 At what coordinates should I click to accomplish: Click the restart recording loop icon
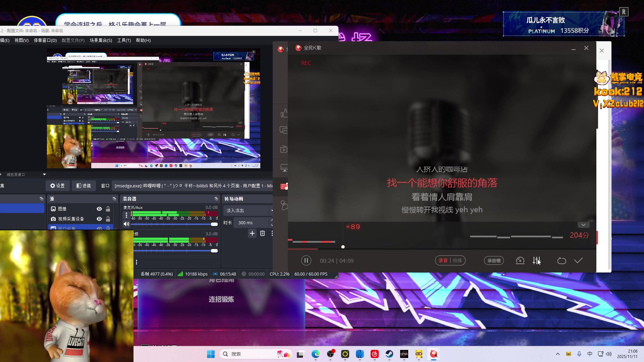coord(561,261)
